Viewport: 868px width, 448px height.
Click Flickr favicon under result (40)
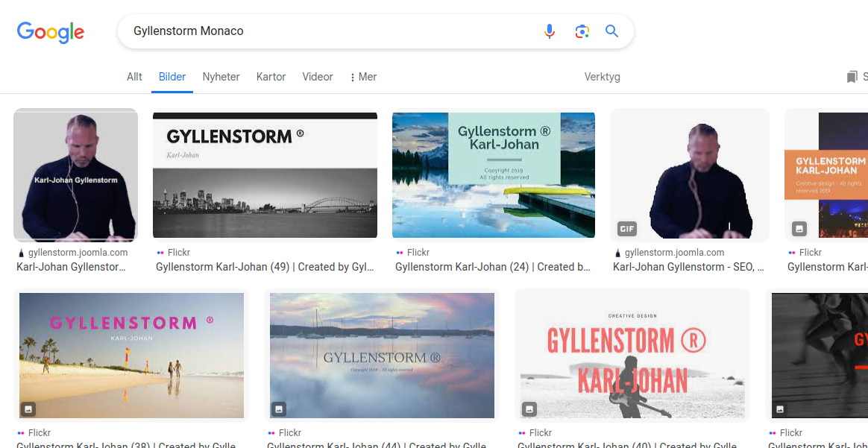[x=522, y=433]
